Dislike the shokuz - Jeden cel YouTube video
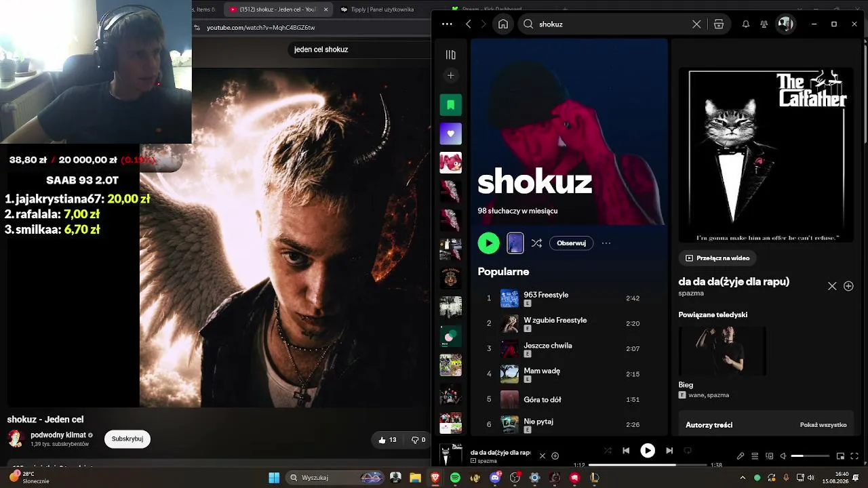 (x=418, y=440)
